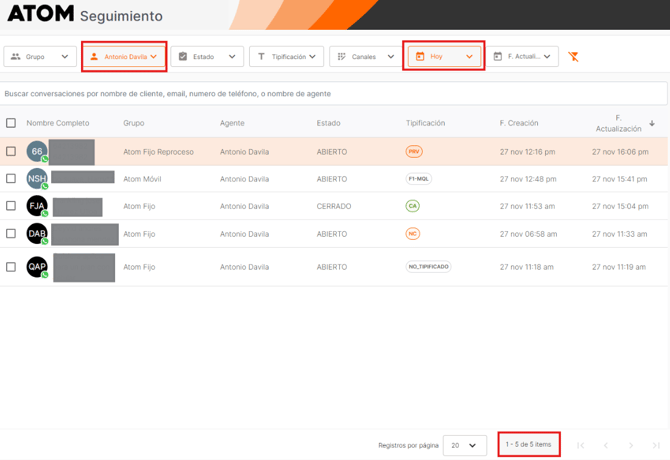Toggle the select-all header checkbox
The height and width of the screenshot is (460, 670).
[x=11, y=123]
